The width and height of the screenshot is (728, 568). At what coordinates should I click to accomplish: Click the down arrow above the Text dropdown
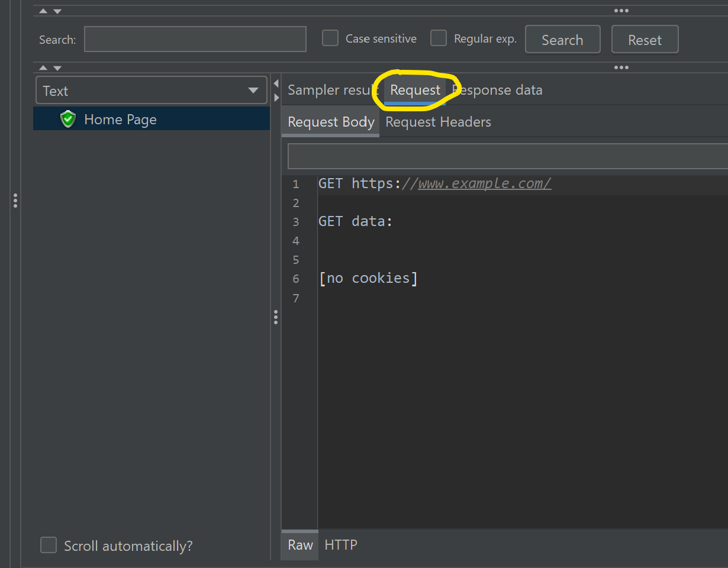coord(57,68)
